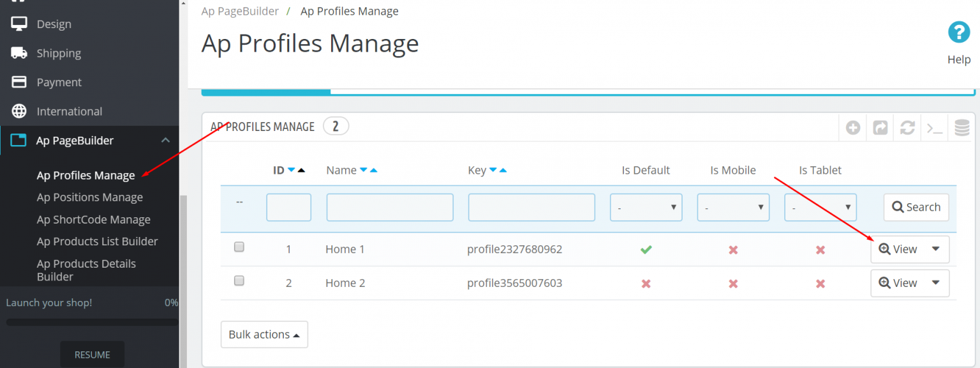Click the database export icon
Screen dimensions: 980x368
point(960,127)
